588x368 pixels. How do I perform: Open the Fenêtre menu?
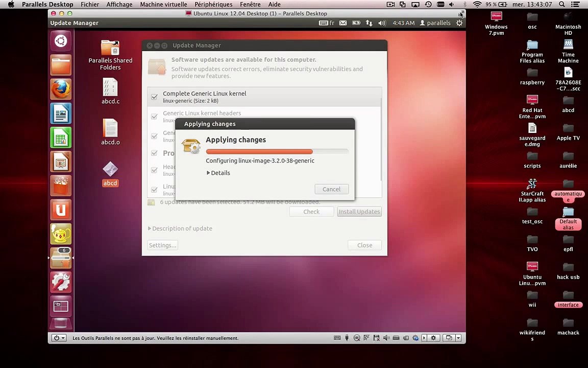coord(250,5)
